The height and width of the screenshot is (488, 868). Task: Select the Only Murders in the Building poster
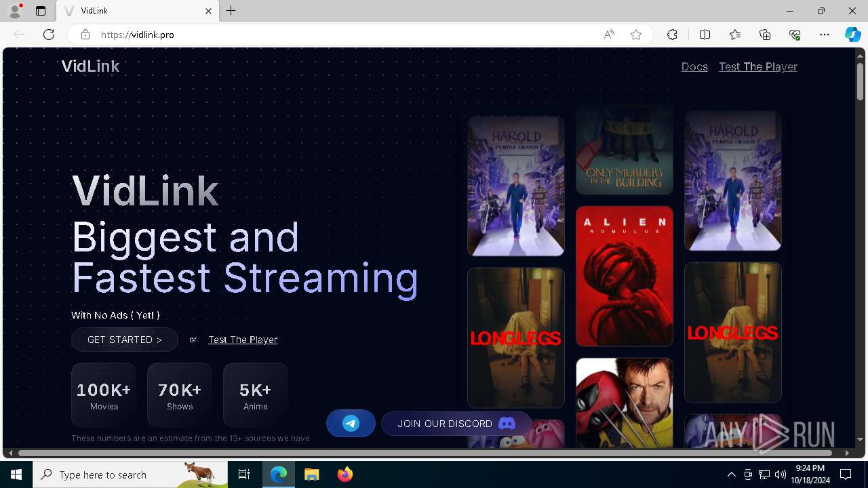click(625, 149)
